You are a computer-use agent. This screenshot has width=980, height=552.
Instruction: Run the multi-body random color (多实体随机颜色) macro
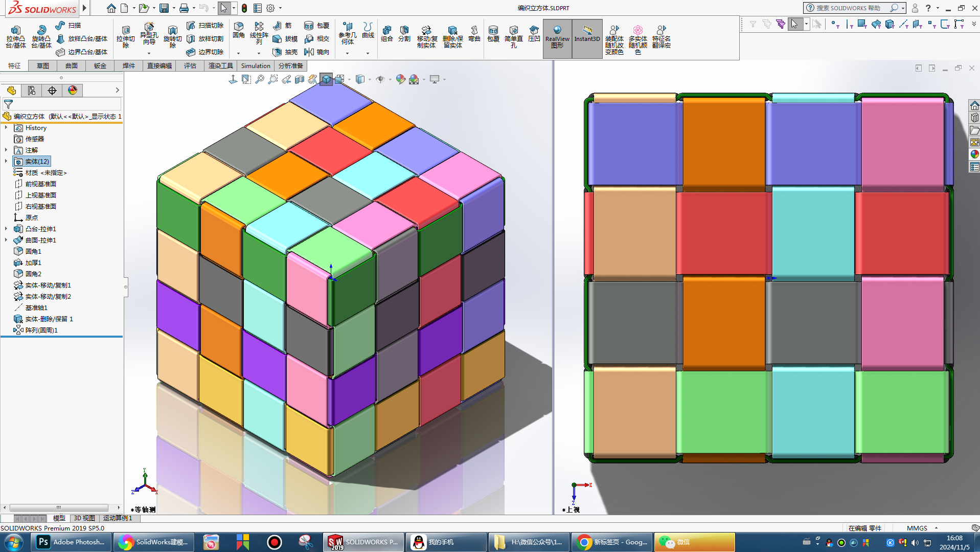pyautogui.click(x=638, y=40)
